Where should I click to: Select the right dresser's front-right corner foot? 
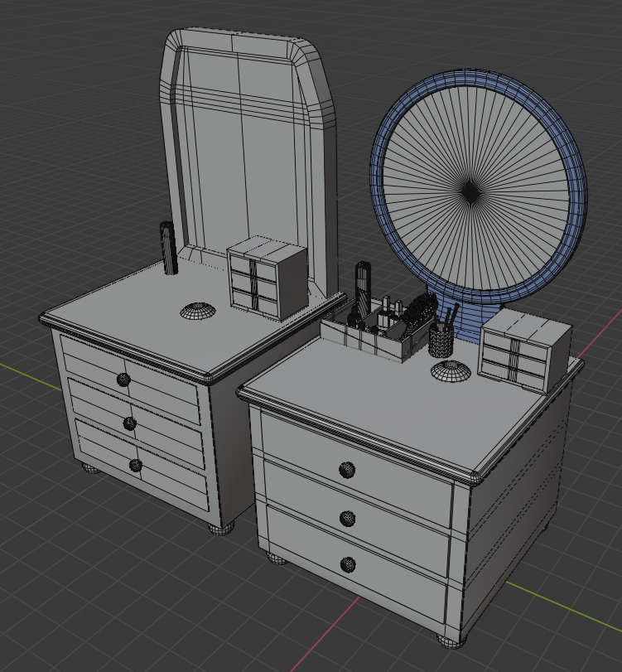click(x=452, y=641)
